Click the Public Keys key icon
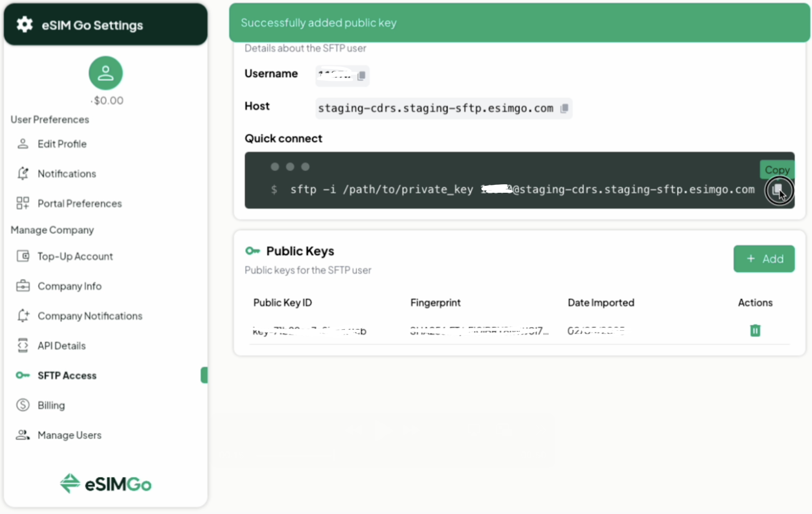Screen dimensions: 812x514 (252, 251)
